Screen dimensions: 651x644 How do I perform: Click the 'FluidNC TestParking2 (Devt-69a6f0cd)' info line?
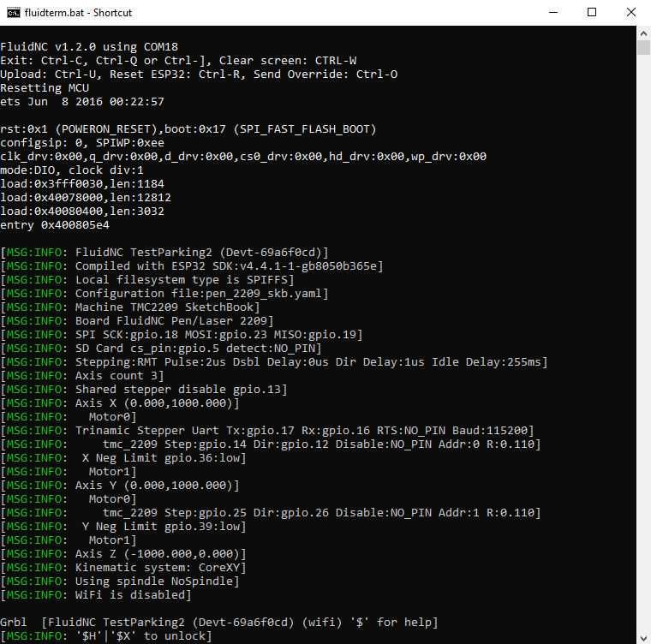(x=164, y=253)
